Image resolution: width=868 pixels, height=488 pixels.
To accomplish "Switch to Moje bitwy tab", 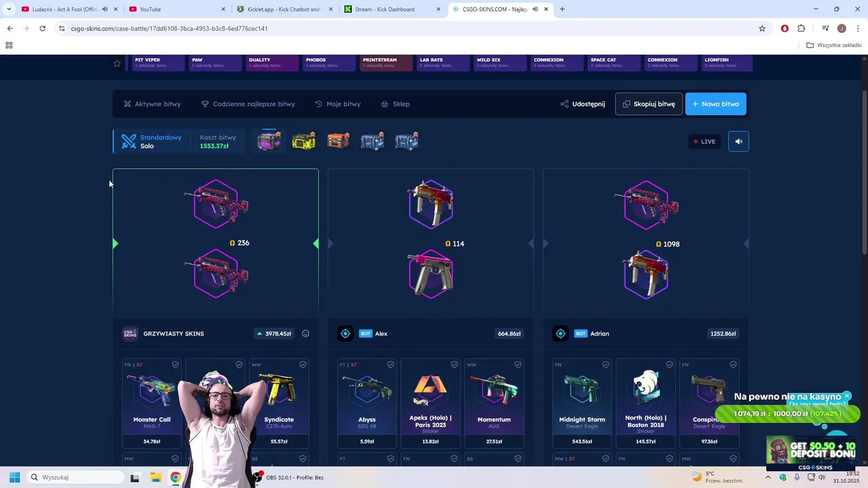I will click(x=338, y=104).
